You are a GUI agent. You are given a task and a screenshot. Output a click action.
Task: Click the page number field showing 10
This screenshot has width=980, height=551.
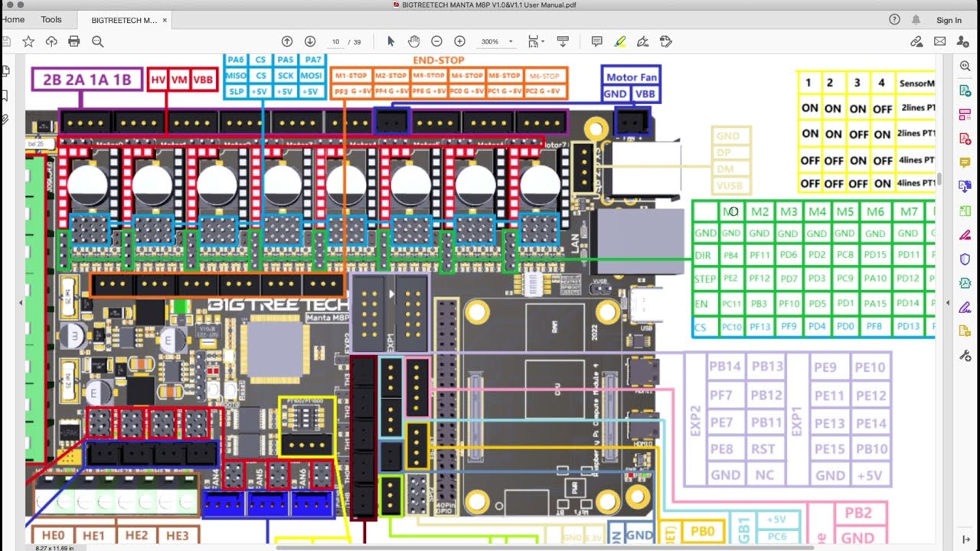point(336,41)
